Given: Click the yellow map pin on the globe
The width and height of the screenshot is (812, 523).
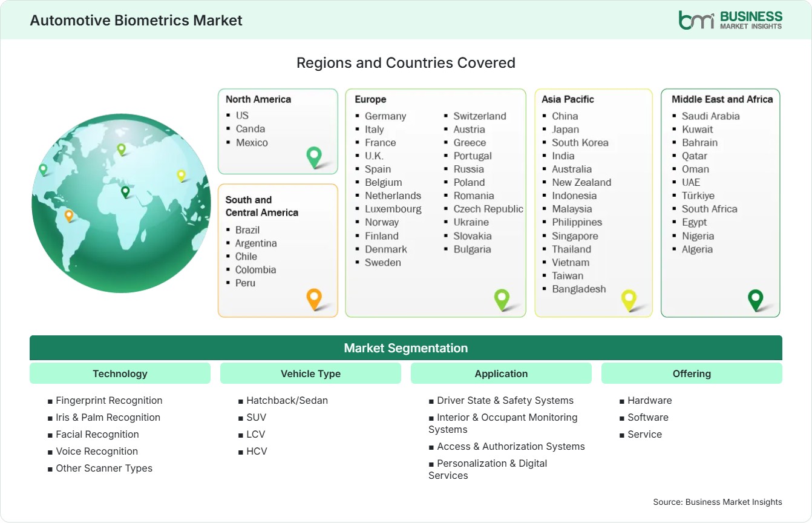Looking at the screenshot, I should click(x=181, y=176).
